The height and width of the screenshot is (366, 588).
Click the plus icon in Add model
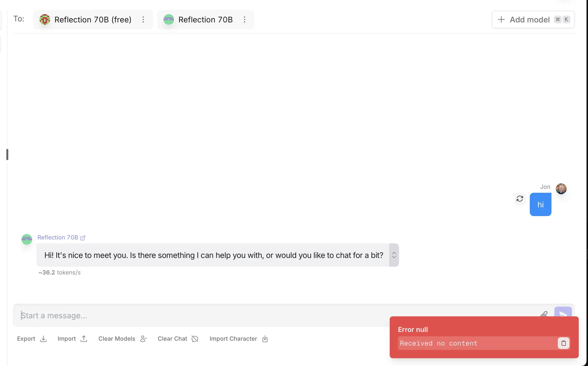[x=501, y=19]
